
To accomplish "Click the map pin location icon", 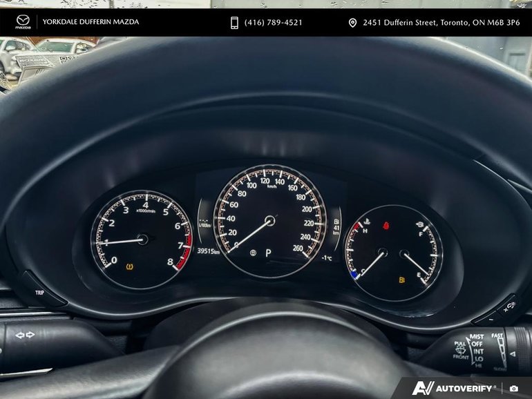I will (x=352, y=23).
